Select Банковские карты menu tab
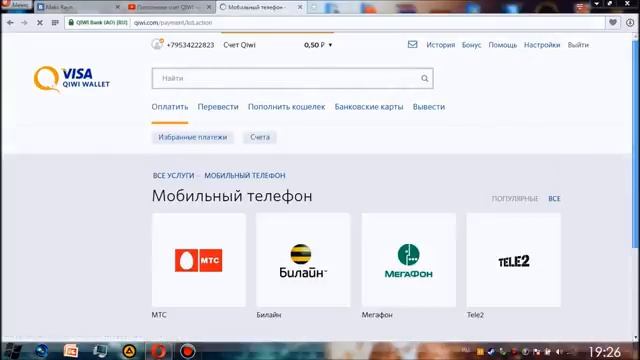Screen dimensions: 640x360 (x=369, y=107)
